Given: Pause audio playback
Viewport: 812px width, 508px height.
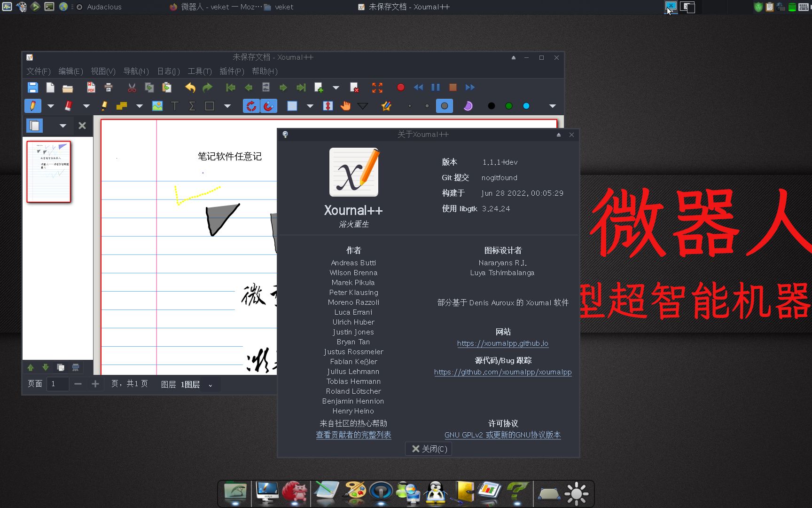Looking at the screenshot, I should [436, 87].
